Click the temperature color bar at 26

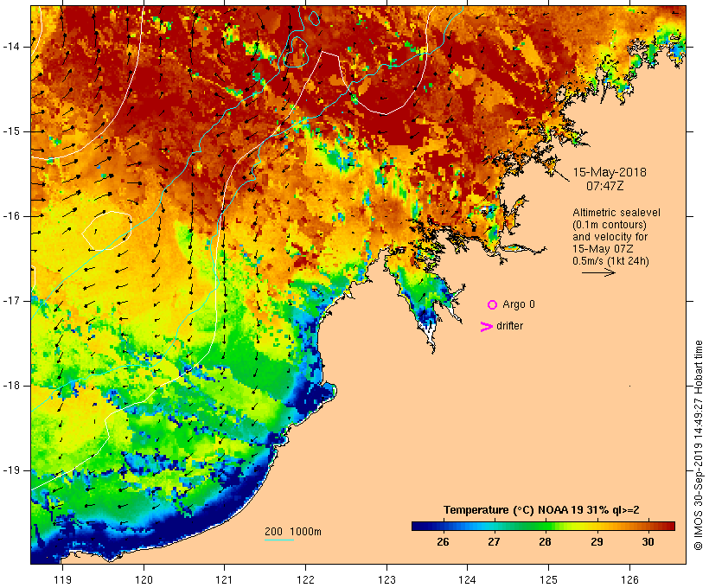pyautogui.click(x=444, y=526)
